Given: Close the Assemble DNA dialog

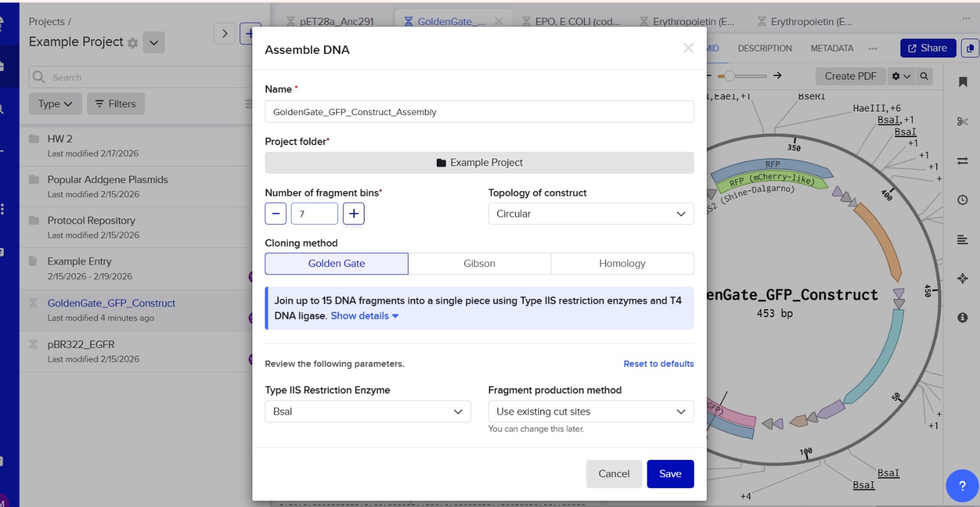Looking at the screenshot, I should point(688,48).
